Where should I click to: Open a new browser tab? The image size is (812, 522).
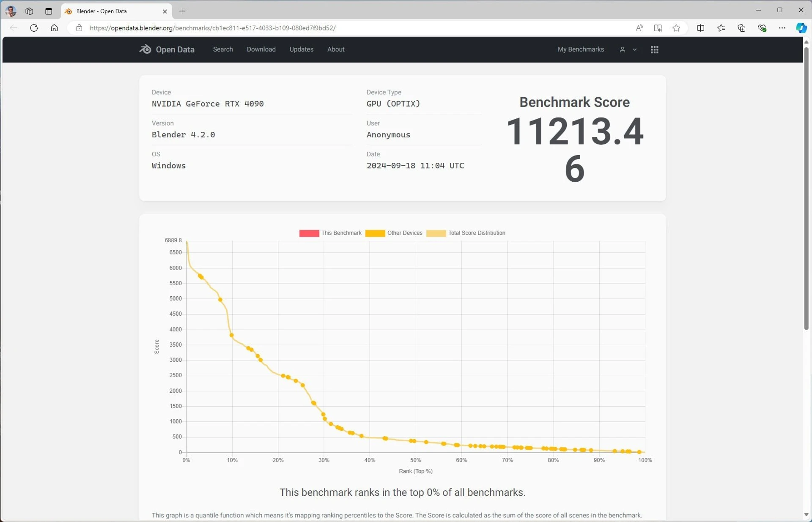pos(182,11)
